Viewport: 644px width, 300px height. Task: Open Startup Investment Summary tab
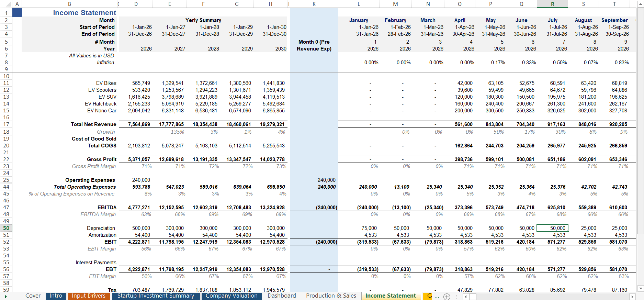click(x=156, y=296)
